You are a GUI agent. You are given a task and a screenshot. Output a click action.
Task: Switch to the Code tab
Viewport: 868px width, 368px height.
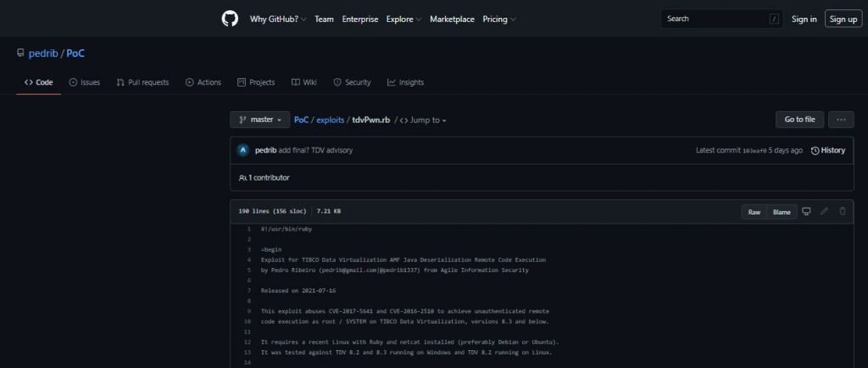39,82
